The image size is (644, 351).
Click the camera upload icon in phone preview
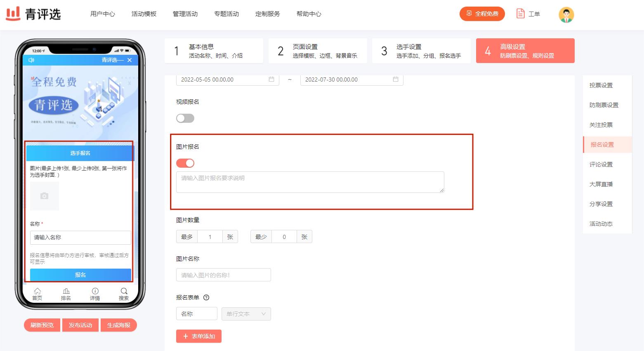(44, 196)
